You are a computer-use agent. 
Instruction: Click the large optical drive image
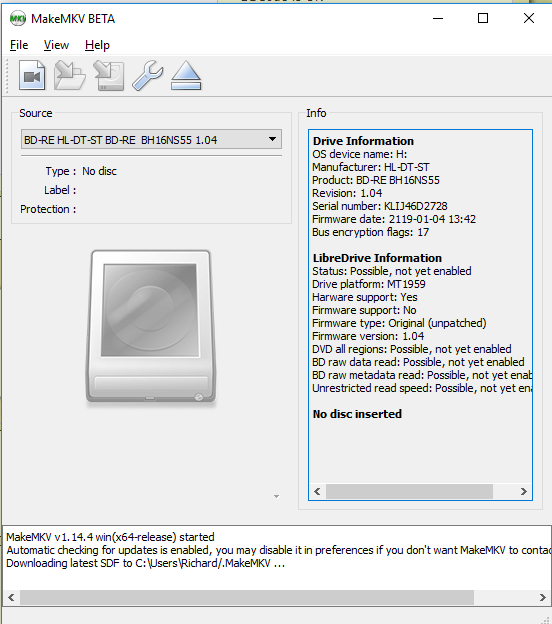[x=151, y=326]
